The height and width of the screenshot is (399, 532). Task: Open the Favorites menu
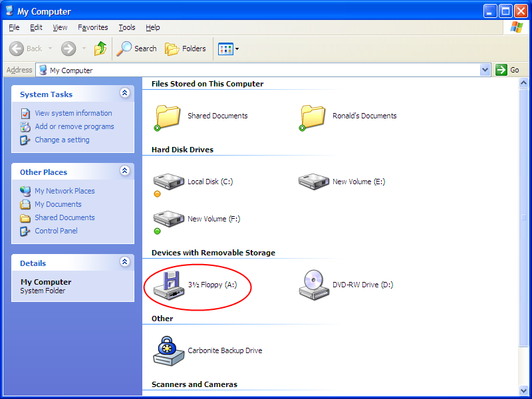click(x=93, y=27)
